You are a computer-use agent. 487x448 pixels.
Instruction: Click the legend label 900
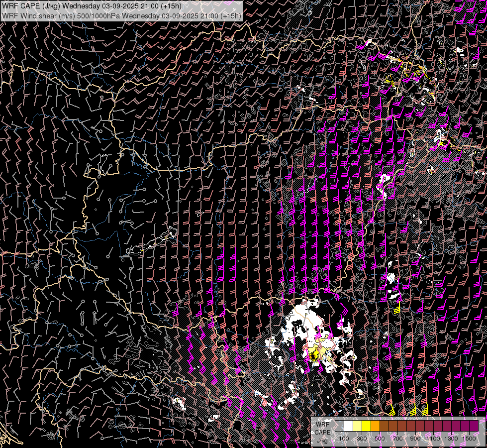[x=415, y=439]
